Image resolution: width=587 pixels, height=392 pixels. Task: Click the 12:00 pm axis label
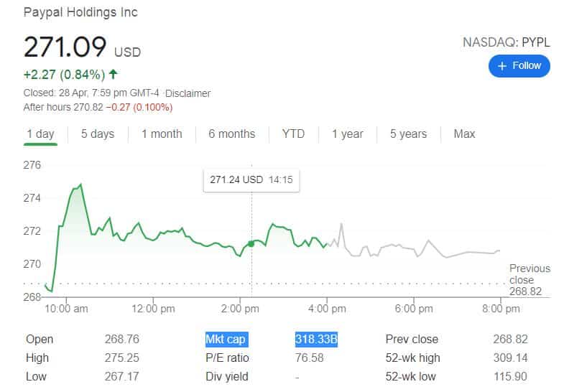tap(153, 309)
